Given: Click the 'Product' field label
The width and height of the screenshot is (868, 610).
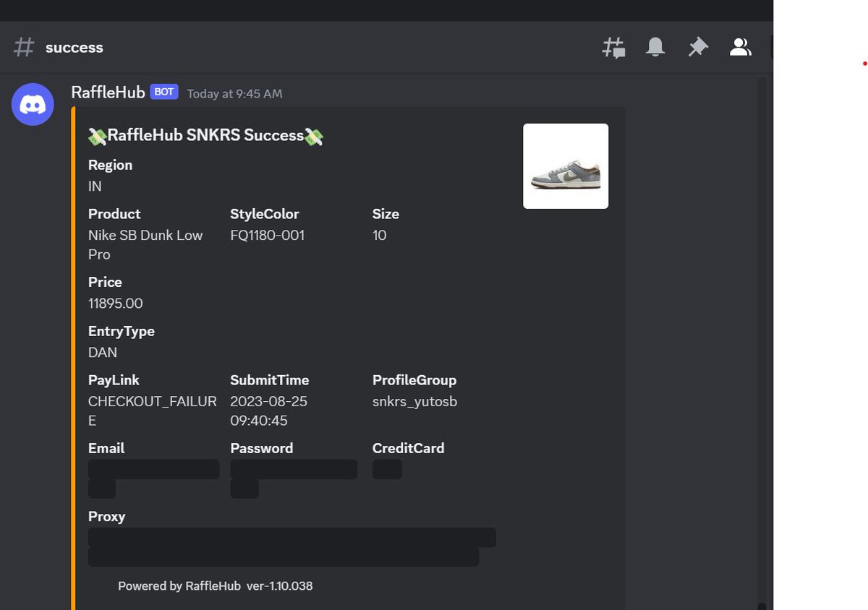Looking at the screenshot, I should pyautogui.click(x=114, y=214).
